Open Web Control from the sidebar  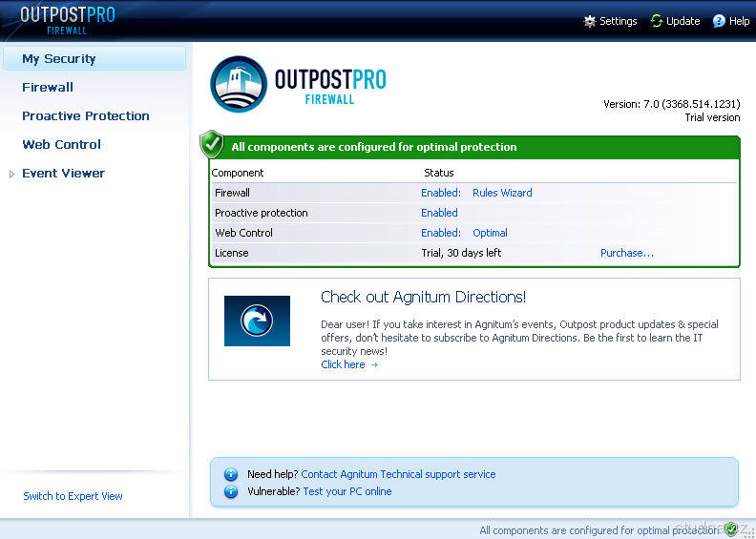(x=61, y=144)
